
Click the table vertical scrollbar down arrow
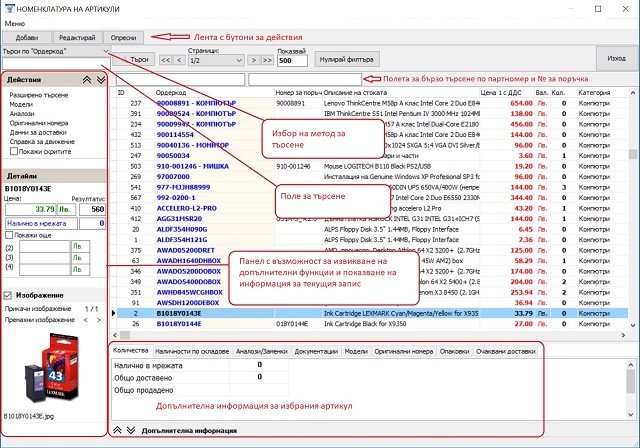[633, 325]
